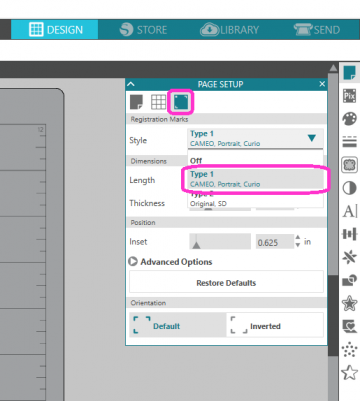360x401 pixels.
Task: Switch to the STORE tab
Action: coord(143,30)
